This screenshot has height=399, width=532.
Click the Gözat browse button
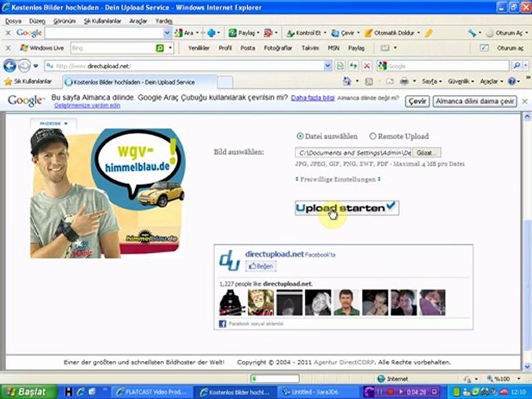[x=427, y=153]
